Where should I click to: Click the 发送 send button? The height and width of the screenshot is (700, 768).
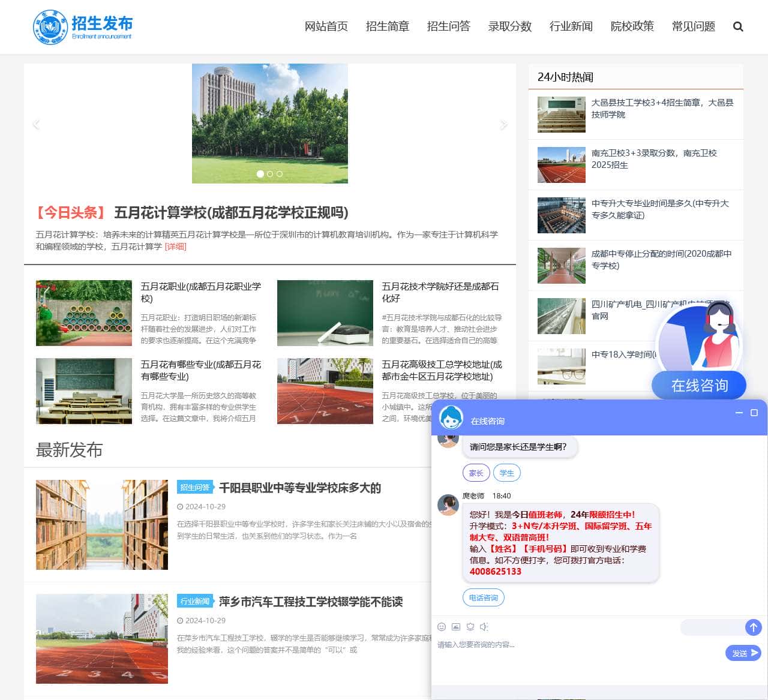(742, 653)
